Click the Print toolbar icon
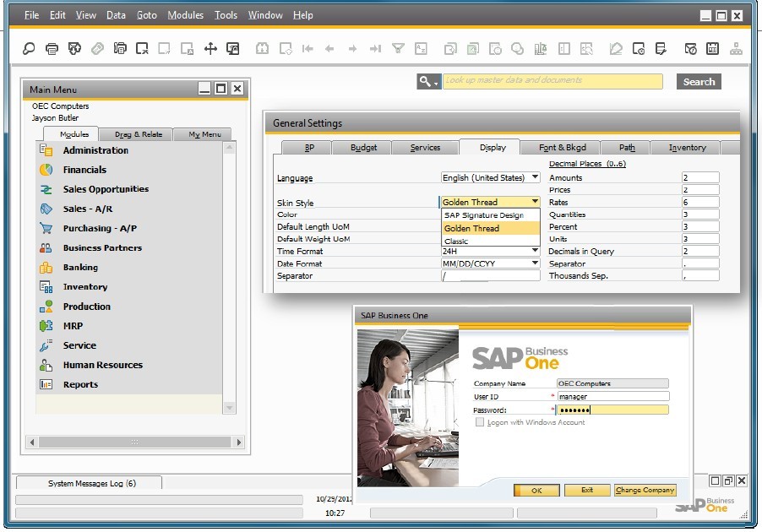The image size is (762, 532). pos(51,49)
